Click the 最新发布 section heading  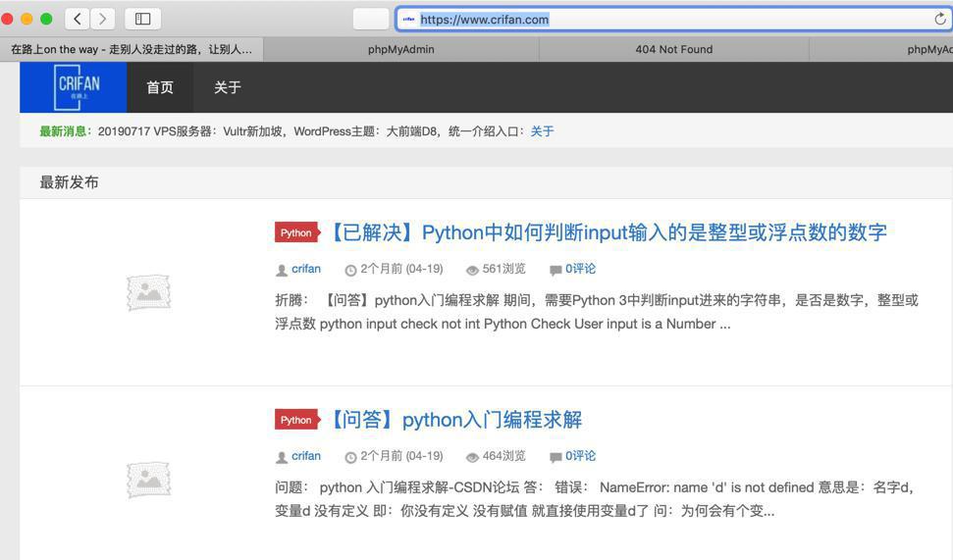(70, 182)
